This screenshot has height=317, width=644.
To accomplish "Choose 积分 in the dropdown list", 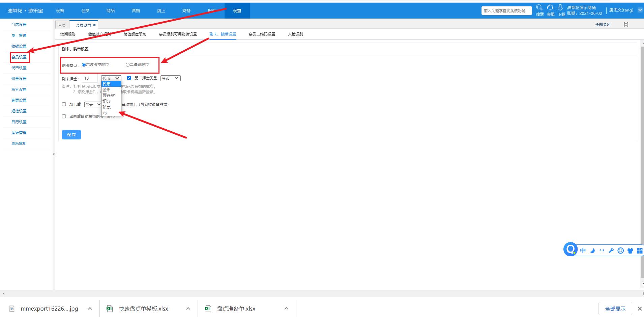I will 111,101.
